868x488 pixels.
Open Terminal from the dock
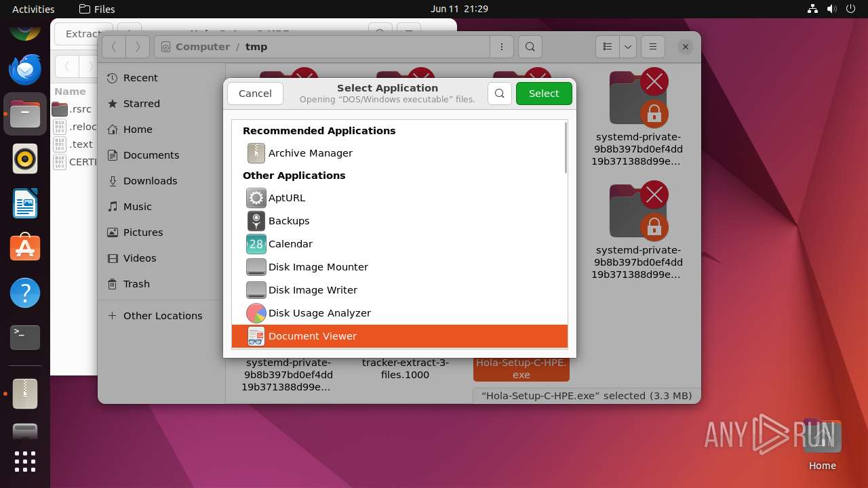(x=25, y=337)
